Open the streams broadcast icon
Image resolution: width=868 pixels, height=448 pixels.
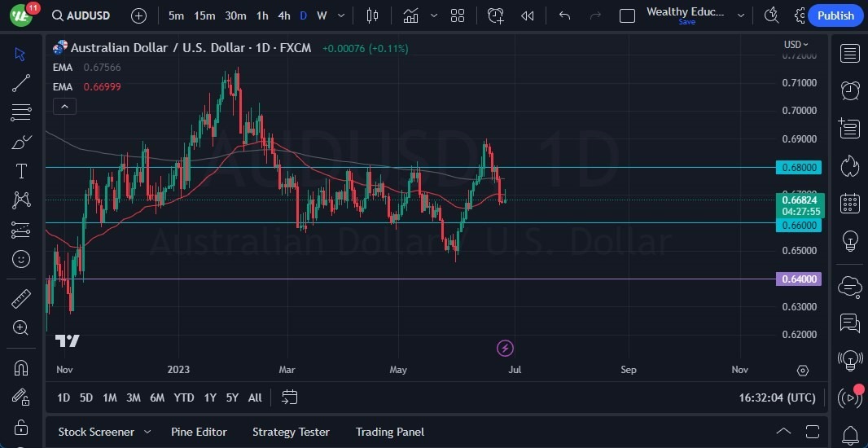tap(850, 397)
